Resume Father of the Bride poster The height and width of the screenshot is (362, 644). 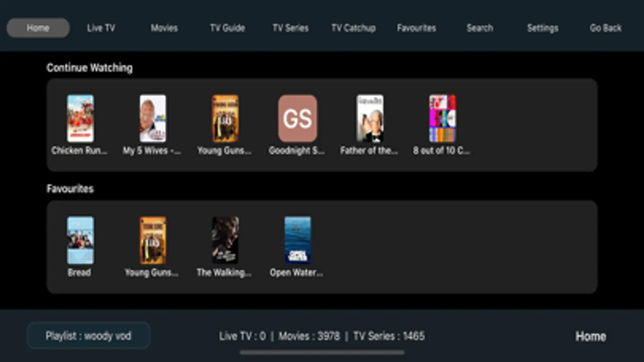[370, 118]
